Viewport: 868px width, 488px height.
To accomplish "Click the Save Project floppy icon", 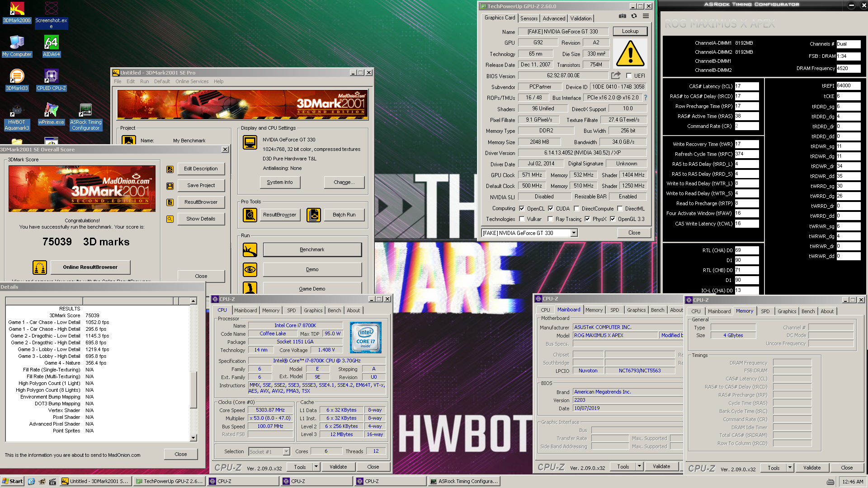I will click(170, 186).
